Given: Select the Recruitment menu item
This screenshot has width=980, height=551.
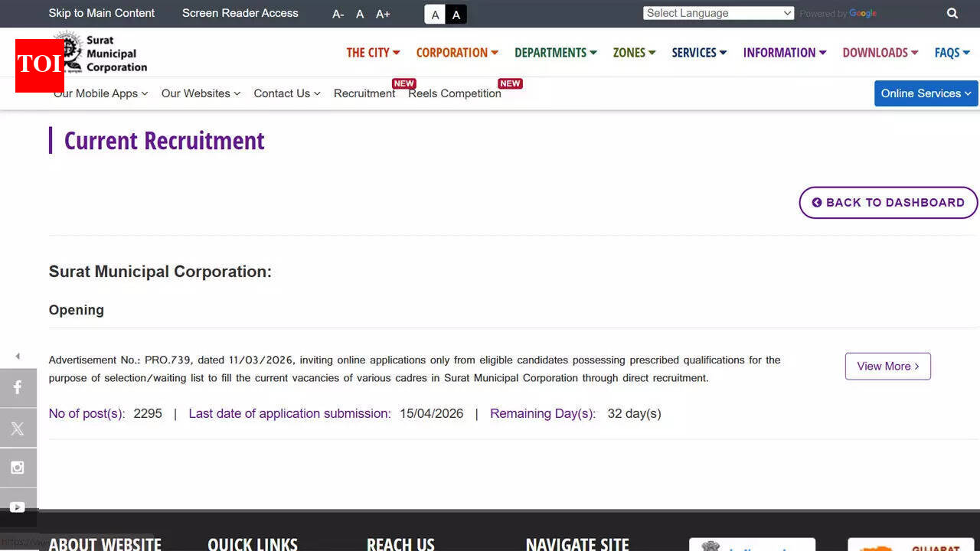Looking at the screenshot, I should (x=364, y=93).
